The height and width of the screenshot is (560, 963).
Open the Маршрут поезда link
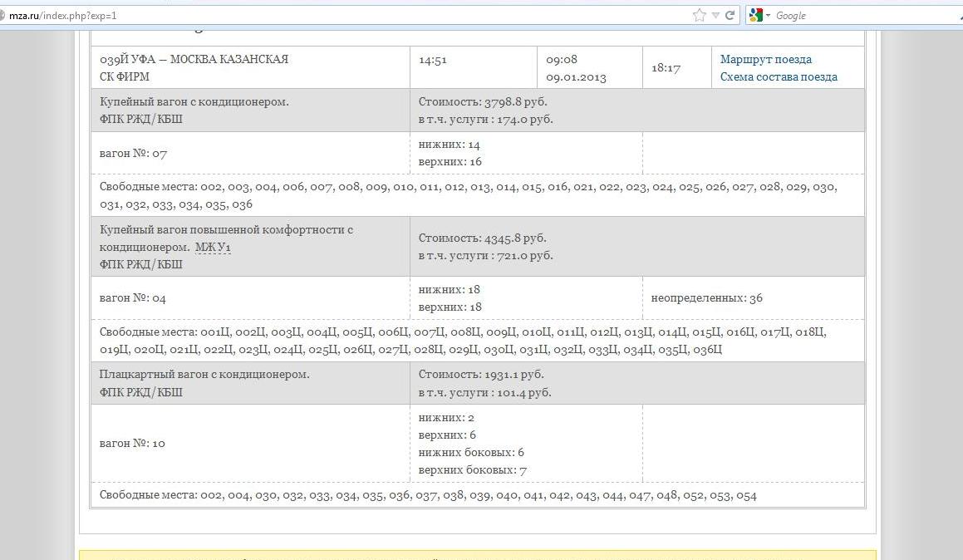(765, 59)
